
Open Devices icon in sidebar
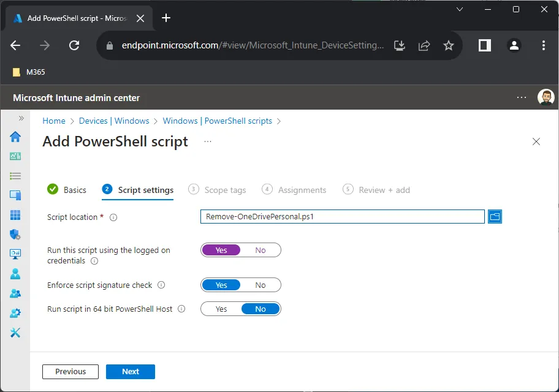15,195
